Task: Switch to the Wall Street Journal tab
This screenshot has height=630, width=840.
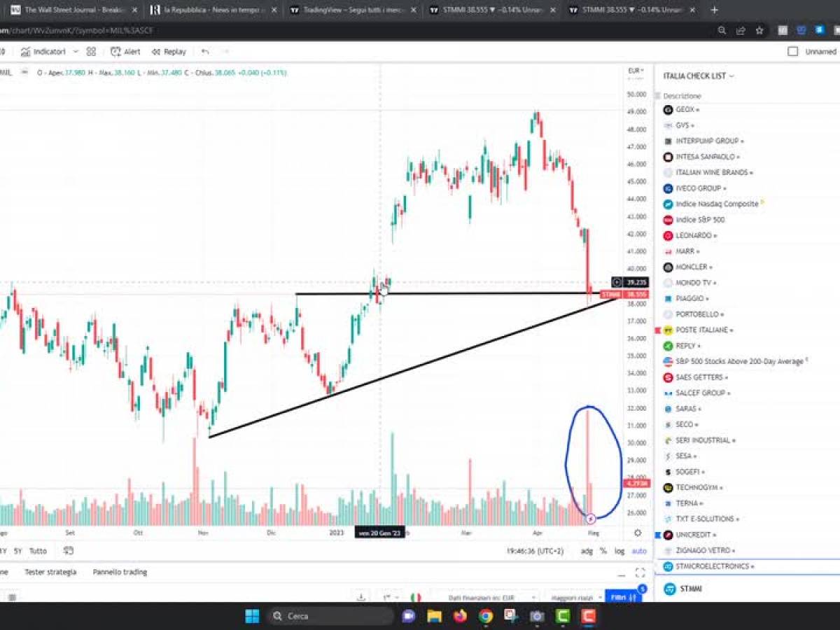Action: (x=70, y=10)
